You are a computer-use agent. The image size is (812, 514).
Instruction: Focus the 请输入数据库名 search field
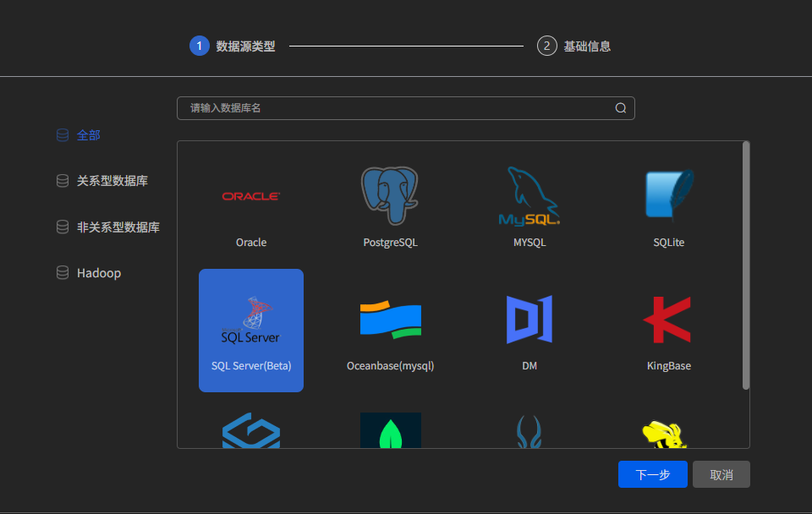[405, 107]
